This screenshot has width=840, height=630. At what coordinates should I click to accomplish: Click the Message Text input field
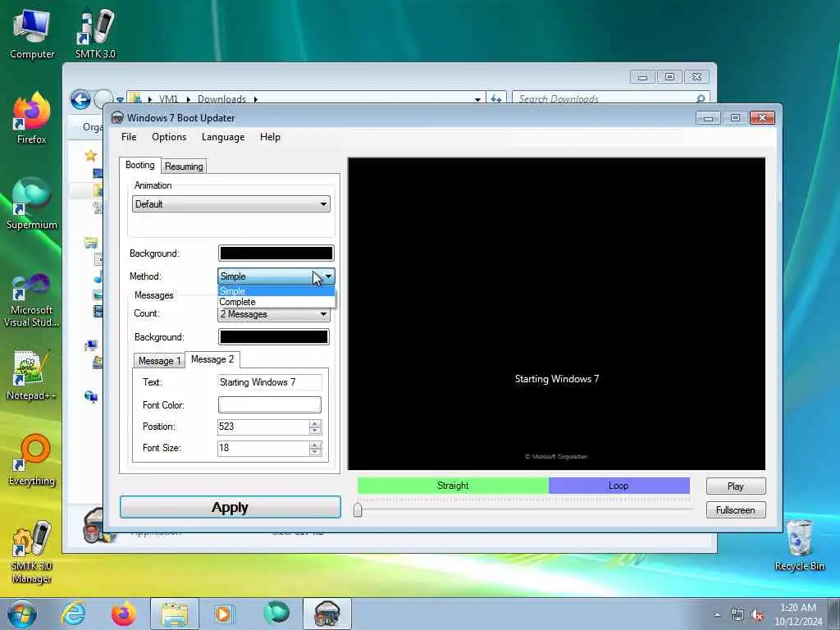(269, 382)
